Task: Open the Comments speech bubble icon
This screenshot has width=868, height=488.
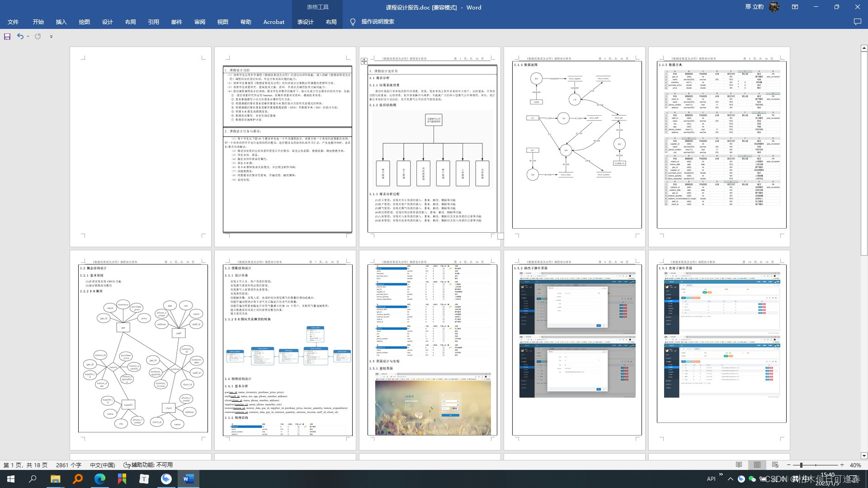Action: point(857,22)
